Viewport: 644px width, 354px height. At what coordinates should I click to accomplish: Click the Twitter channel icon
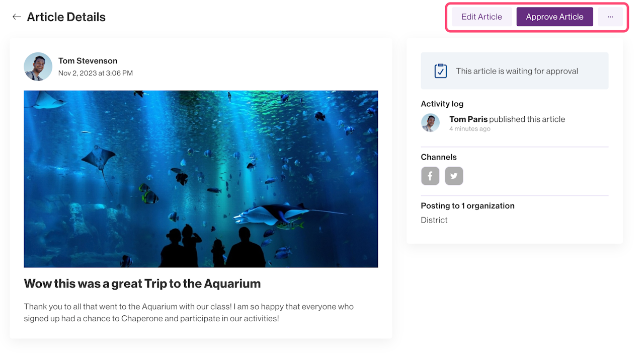(454, 176)
